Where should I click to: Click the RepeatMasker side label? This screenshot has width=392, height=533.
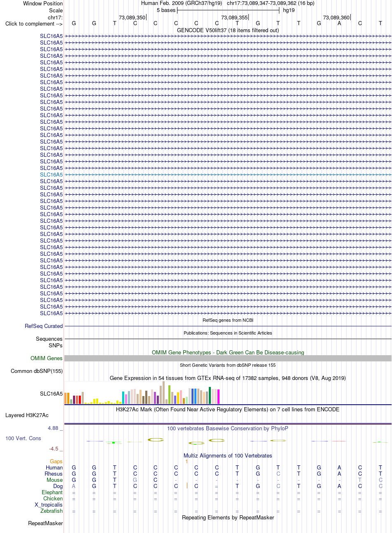pyautogui.click(x=45, y=523)
